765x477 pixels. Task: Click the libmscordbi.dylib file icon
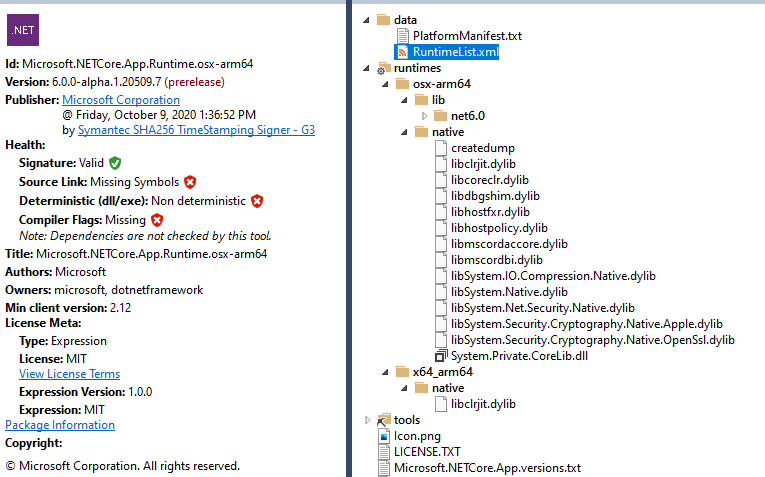coord(441,260)
